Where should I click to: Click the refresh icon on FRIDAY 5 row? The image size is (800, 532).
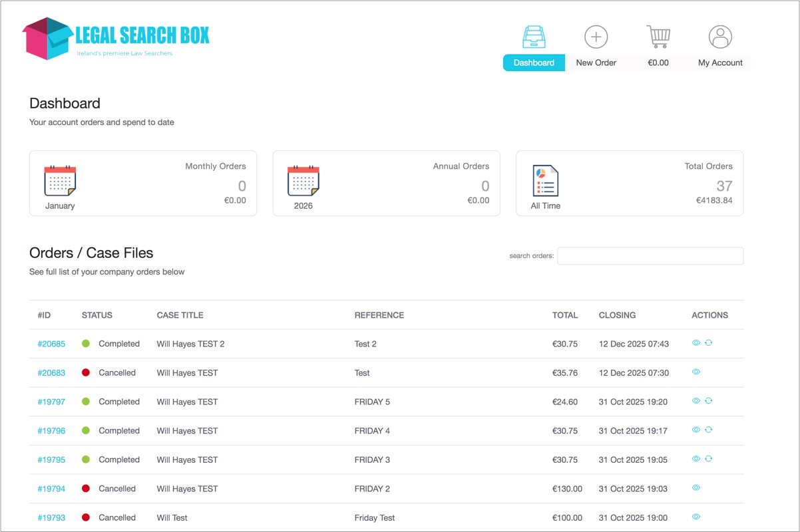[708, 401]
